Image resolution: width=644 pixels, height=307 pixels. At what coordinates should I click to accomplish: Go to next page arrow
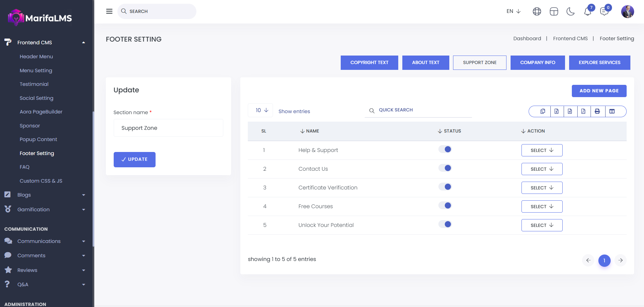click(621, 260)
